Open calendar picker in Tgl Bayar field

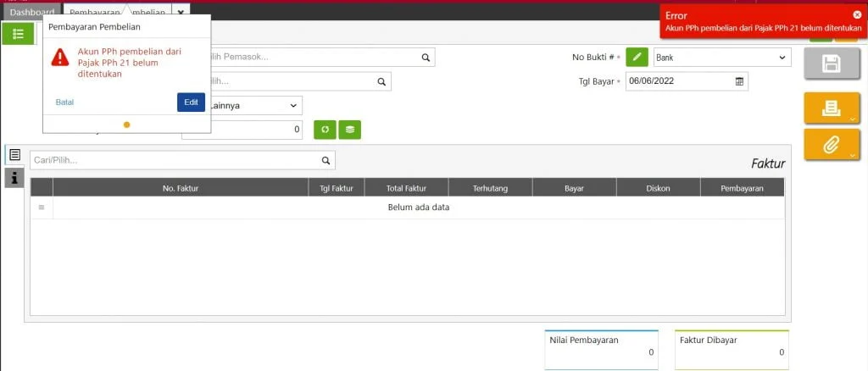pos(739,81)
